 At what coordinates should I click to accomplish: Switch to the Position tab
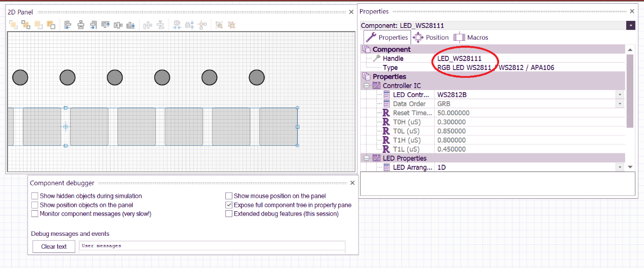431,38
